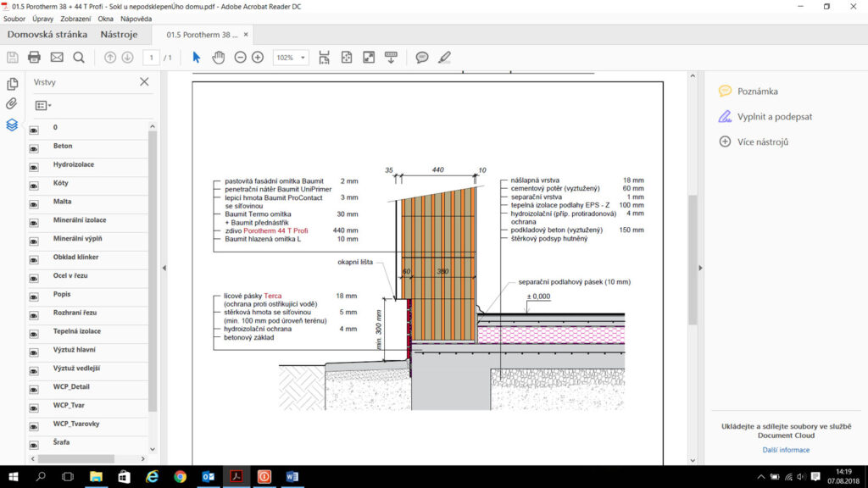This screenshot has height=488, width=868.
Task: Select the Hand pan tool
Action: tap(218, 58)
